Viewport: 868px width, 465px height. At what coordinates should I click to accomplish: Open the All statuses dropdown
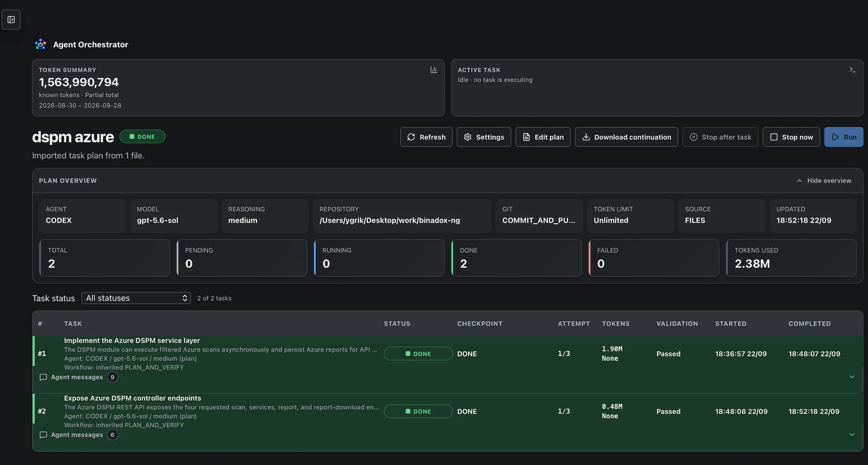point(136,298)
